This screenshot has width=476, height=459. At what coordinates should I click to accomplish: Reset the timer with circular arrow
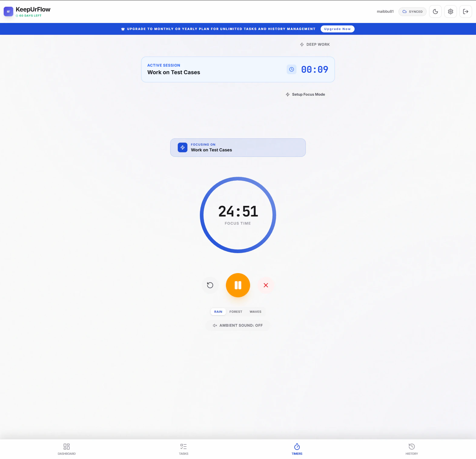pos(210,285)
